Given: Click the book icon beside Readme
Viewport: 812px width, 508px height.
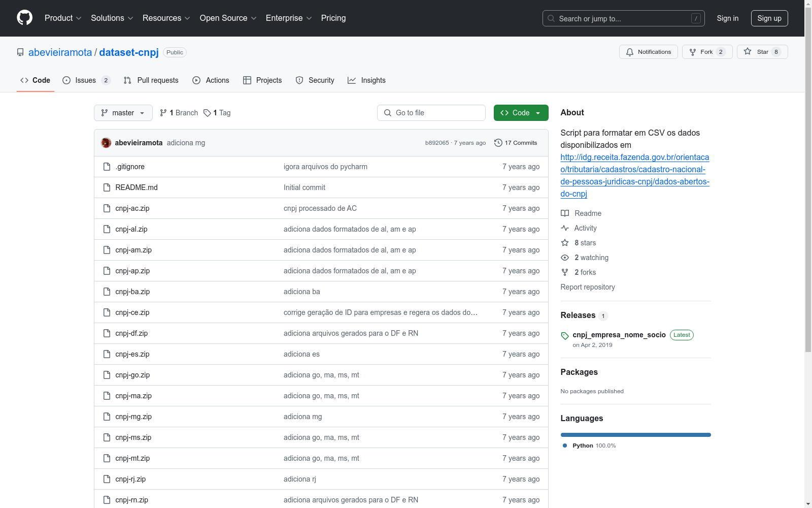Looking at the screenshot, I should [565, 213].
